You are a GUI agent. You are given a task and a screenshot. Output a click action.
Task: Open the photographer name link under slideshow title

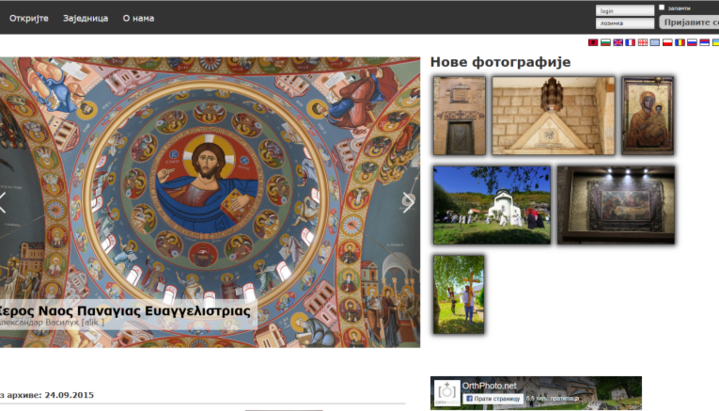(40, 325)
